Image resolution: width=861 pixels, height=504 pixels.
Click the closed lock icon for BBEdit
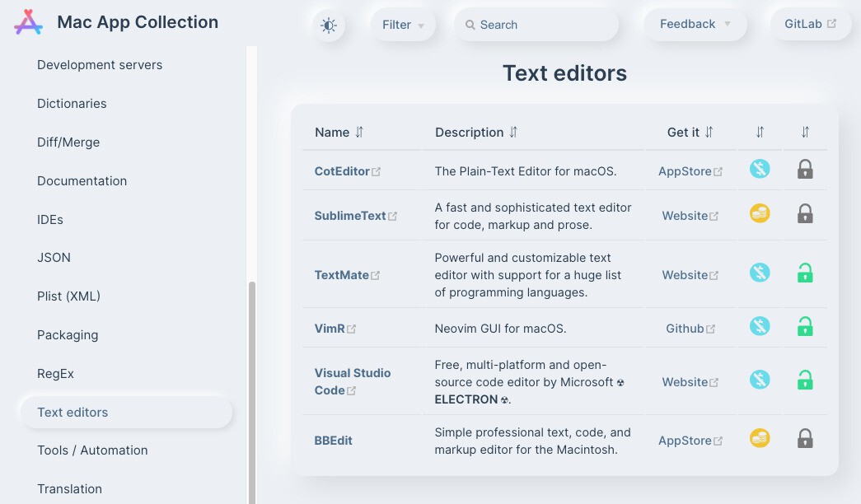pyautogui.click(x=805, y=439)
